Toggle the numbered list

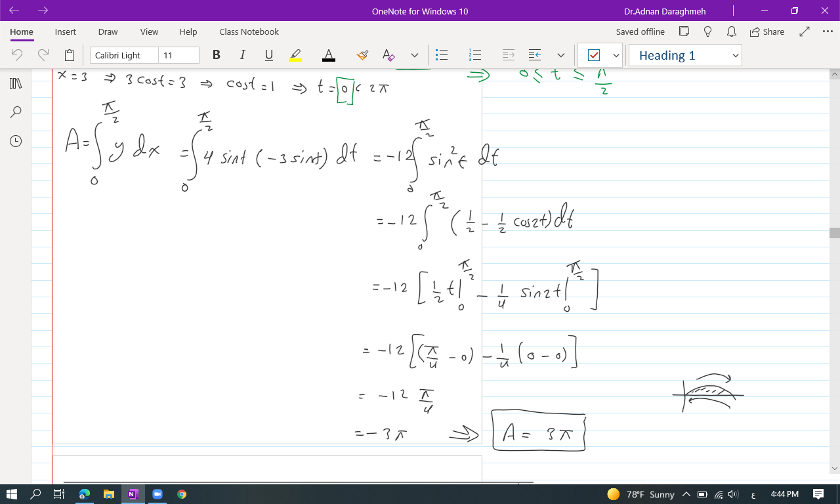[475, 55]
